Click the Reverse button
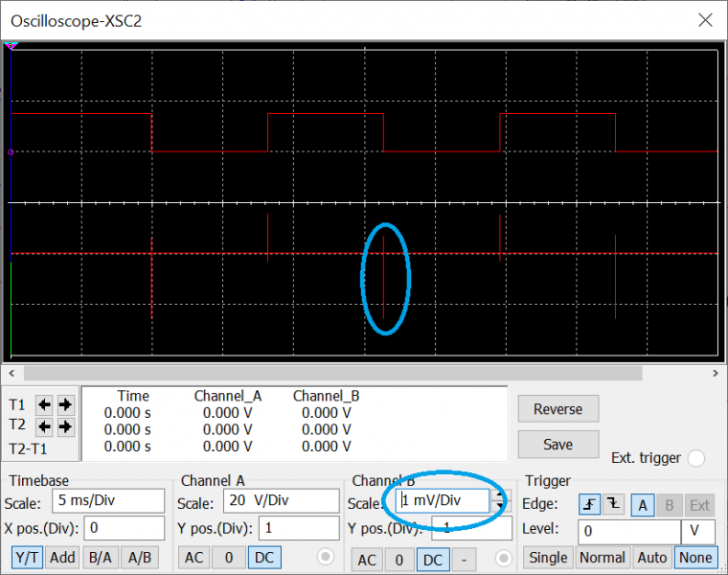This screenshot has height=575, width=728. (x=557, y=409)
